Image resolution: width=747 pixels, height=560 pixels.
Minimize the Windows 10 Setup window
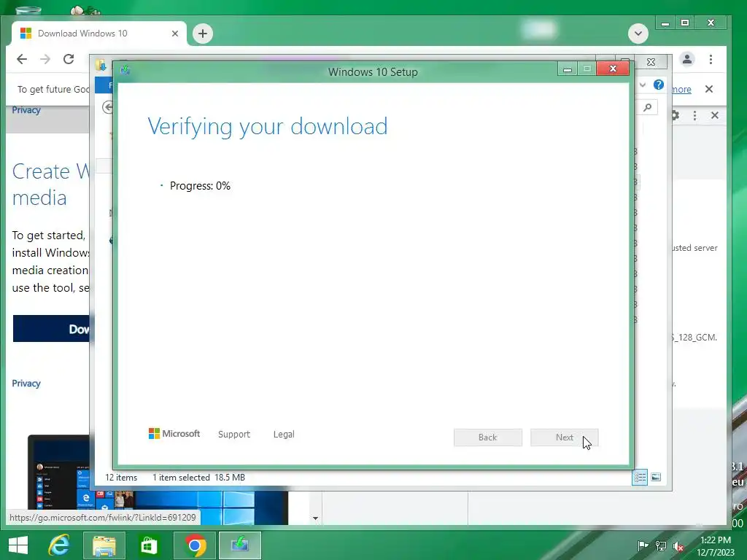568,69
